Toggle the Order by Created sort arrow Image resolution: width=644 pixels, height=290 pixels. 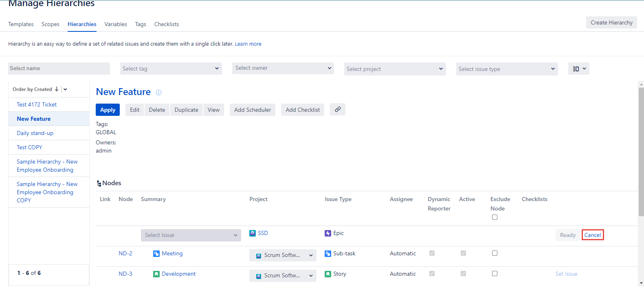tap(57, 89)
